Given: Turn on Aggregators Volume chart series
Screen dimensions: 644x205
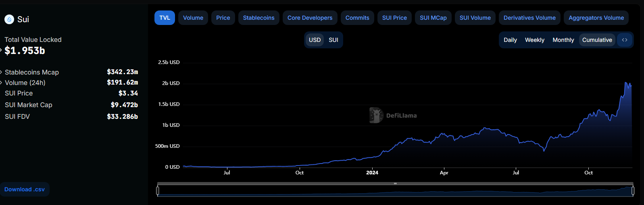Looking at the screenshot, I should point(596,18).
